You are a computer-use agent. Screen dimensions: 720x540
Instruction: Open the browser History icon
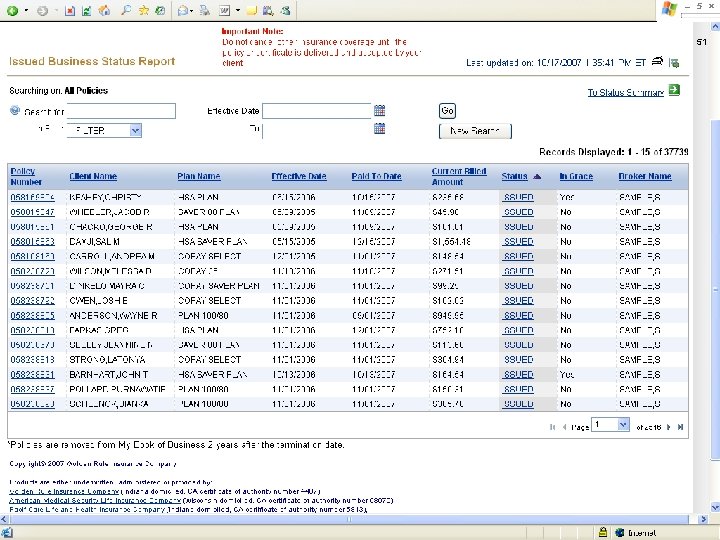160,10
